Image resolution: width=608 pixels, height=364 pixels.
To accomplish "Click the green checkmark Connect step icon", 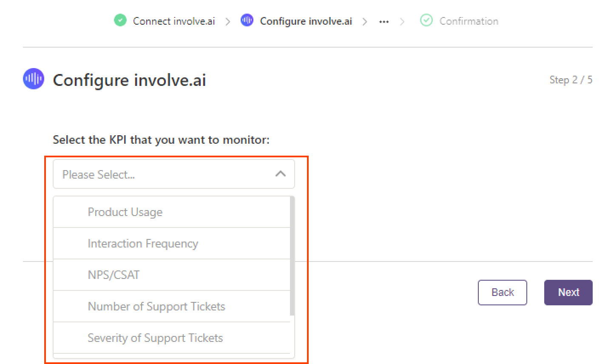I will click(x=120, y=20).
